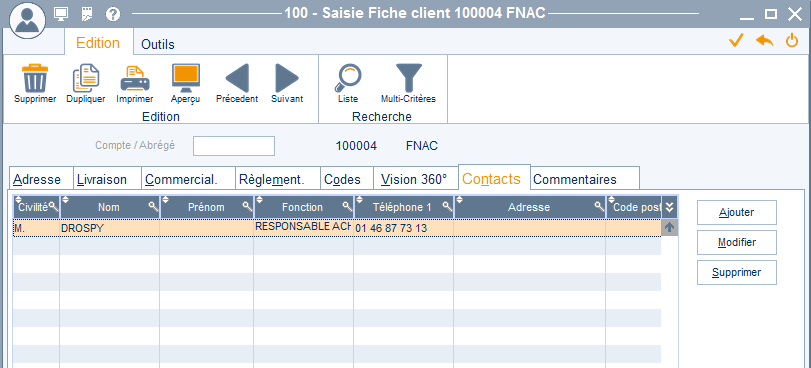Image resolution: width=811 pixels, height=368 pixels.
Task: Switch to the Outils ribbon tab
Action: click(158, 45)
